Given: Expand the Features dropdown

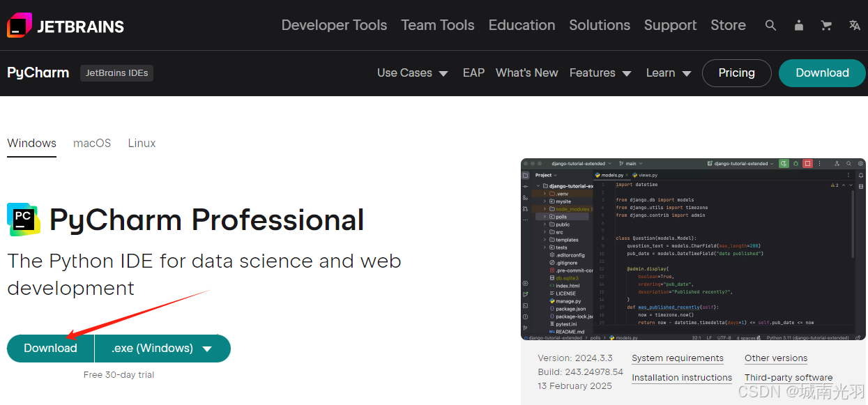Looking at the screenshot, I should click(600, 72).
